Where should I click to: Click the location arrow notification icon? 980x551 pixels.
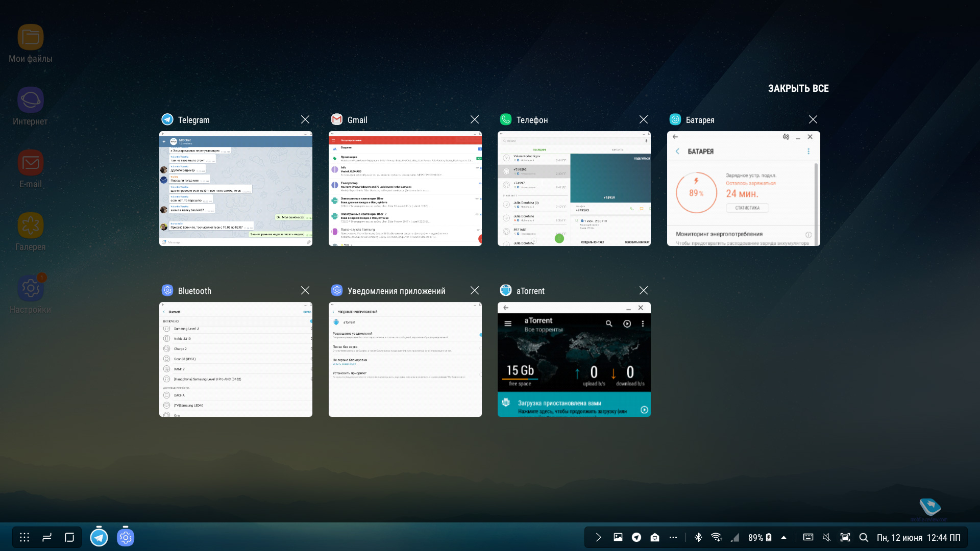click(x=636, y=537)
